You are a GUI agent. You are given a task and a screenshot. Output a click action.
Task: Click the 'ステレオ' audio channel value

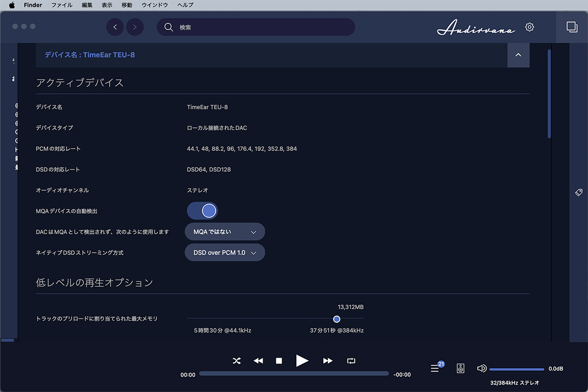(x=197, y=190)
